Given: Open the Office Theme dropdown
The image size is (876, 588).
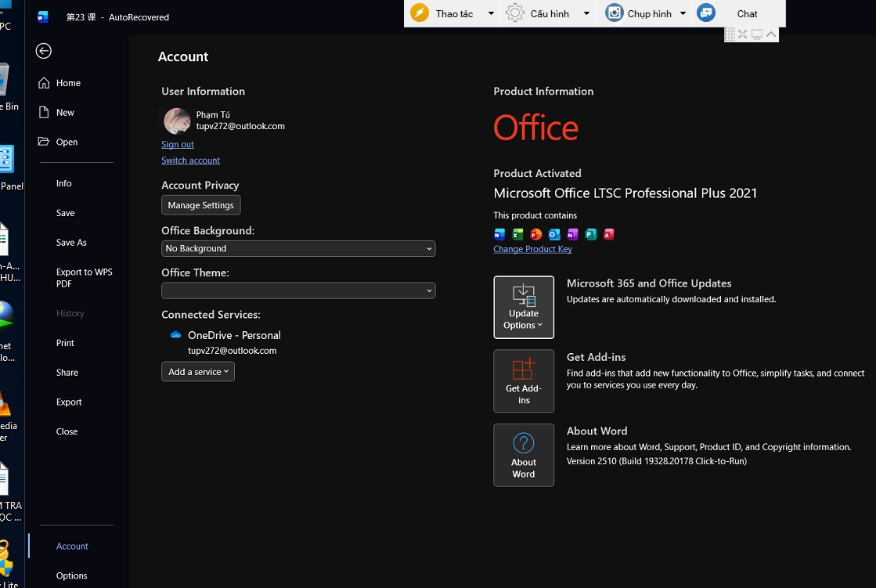Looking at the screenshot, I should (298, 290).
